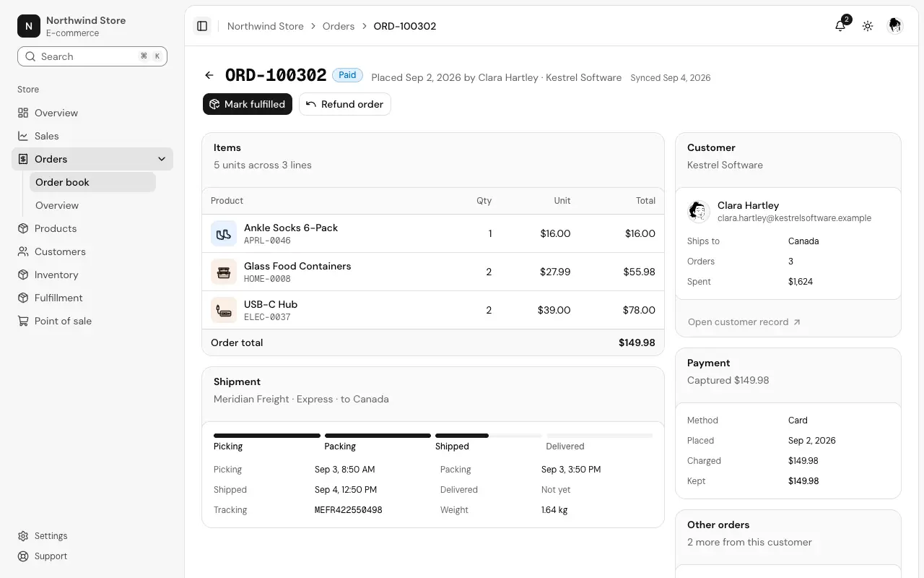This screenshot has width=924, height=578.
Task: Click Mark fulfilled button
Action: tap(248, 104)
